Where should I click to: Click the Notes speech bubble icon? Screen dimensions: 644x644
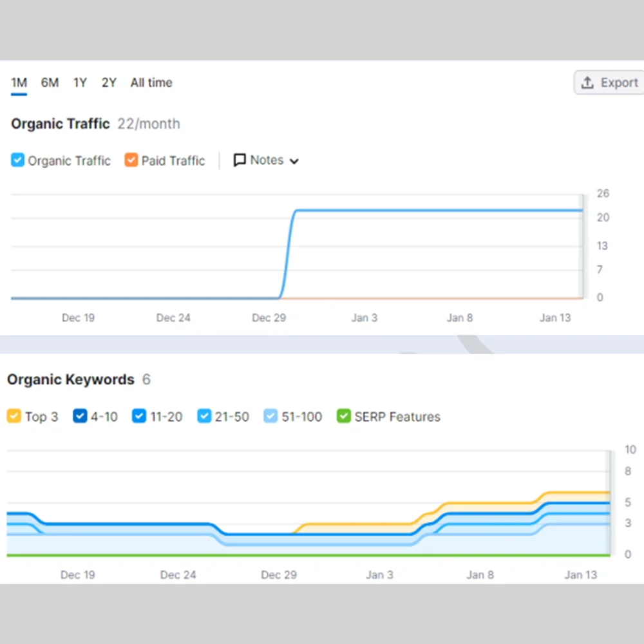coord(240,160)
